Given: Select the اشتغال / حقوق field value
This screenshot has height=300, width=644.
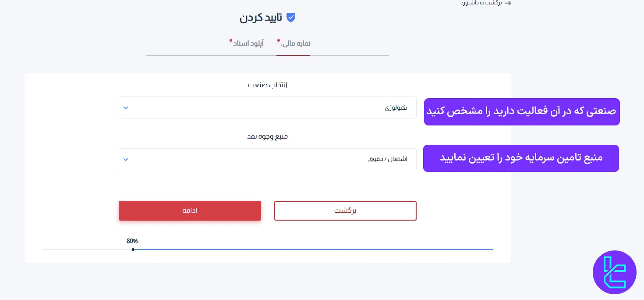Looking at the screenshot, I should click(x=388, y=159).
